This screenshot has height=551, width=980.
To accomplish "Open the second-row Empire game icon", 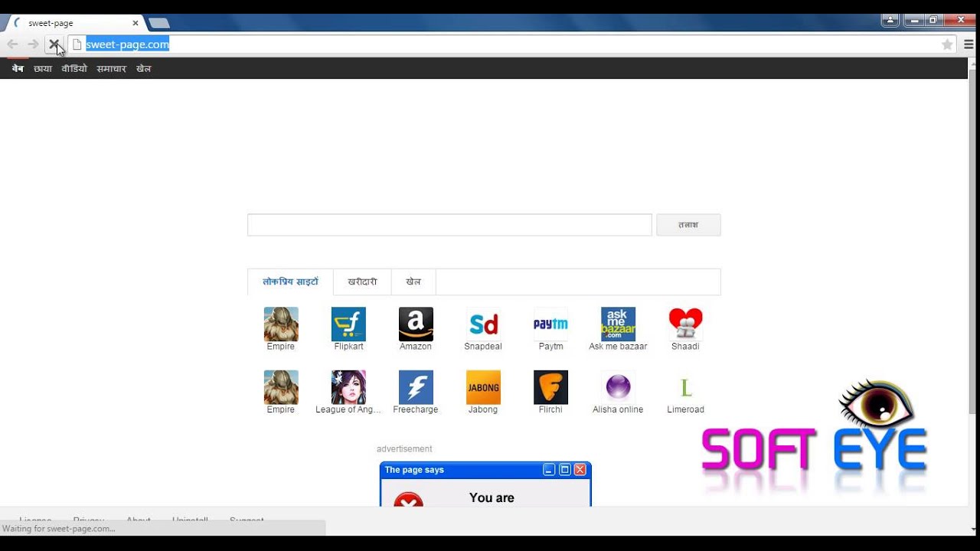I will (281, 387).
